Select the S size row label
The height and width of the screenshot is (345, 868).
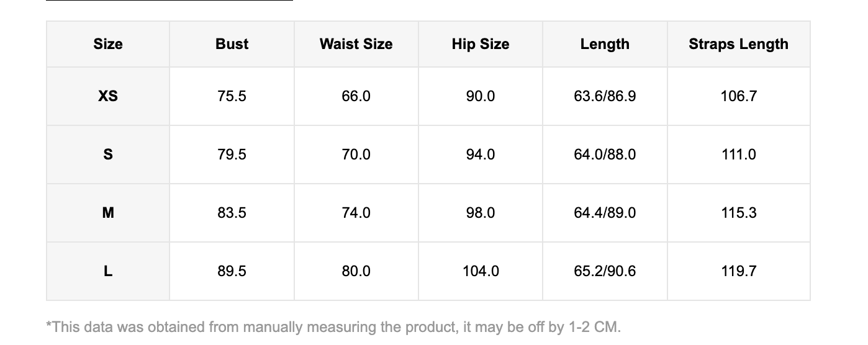click(108, 155)
